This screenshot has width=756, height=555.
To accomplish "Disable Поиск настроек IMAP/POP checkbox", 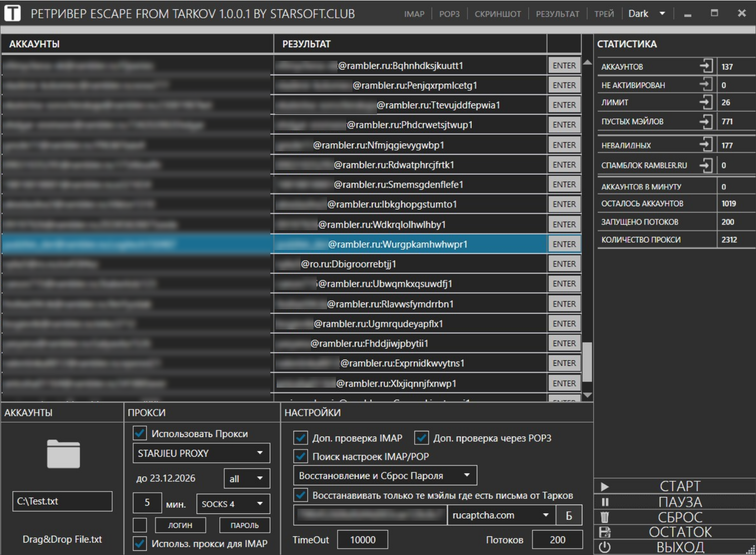I will tap(301, 456).
